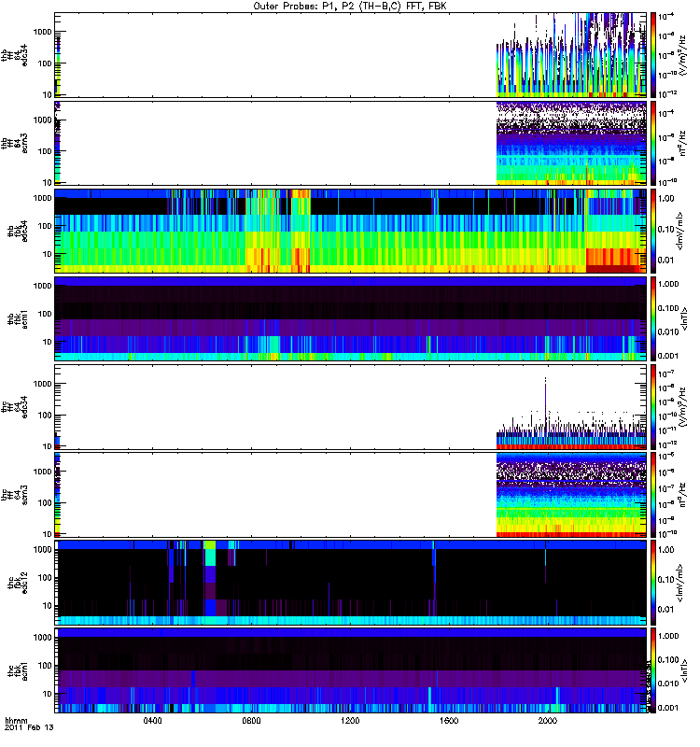Click the color bar of the bottom thc fbk scm1 panel
Viewport: 700px width, 747px height.
tap(655, 671)
